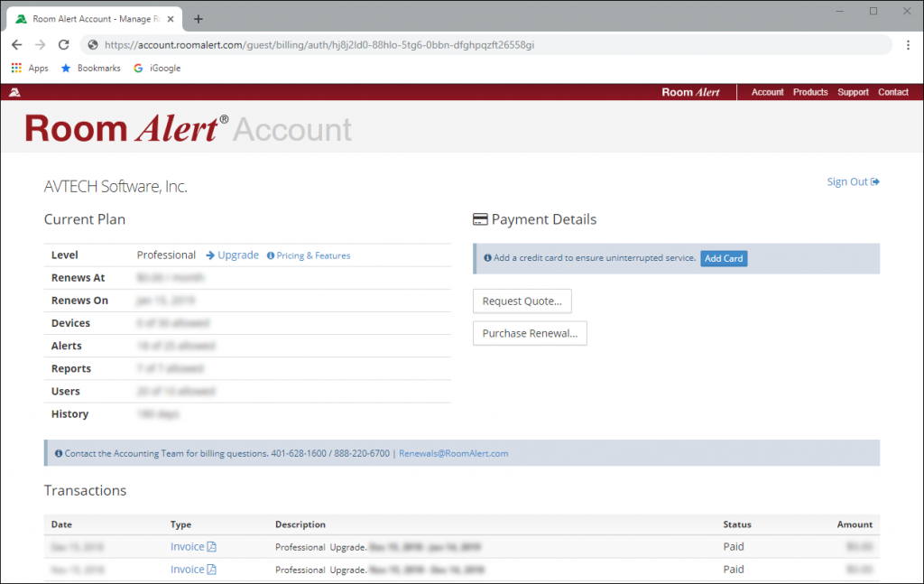
Task: Click the credit card icon beside Payment Details
Action: point(479,218)
